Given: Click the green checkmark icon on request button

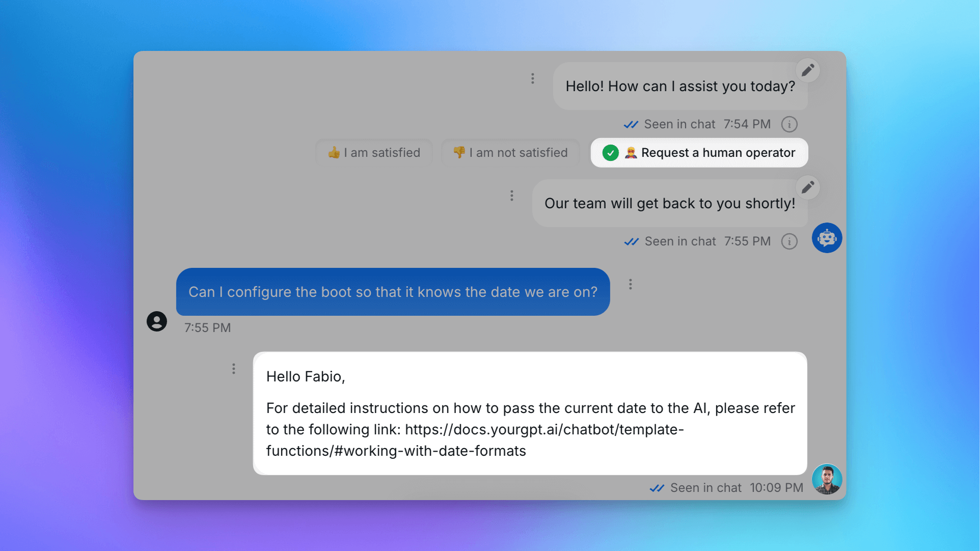Looking at the screenshot, I should (609, 153).
